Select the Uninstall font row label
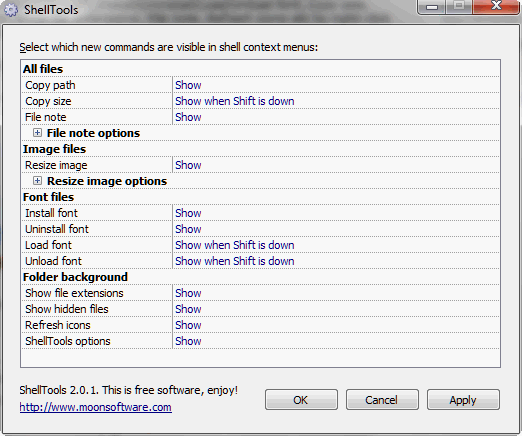The height and width of the screenshot is (436, 522). (x=57, y=229)
